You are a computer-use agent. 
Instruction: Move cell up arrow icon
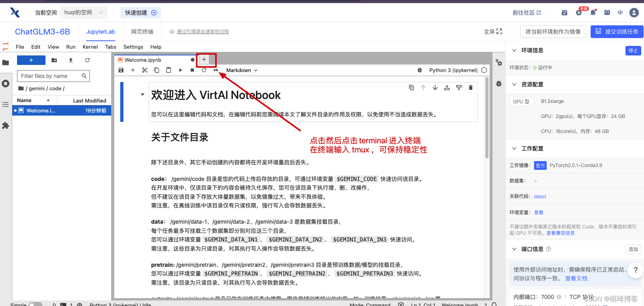pos(423,87)
